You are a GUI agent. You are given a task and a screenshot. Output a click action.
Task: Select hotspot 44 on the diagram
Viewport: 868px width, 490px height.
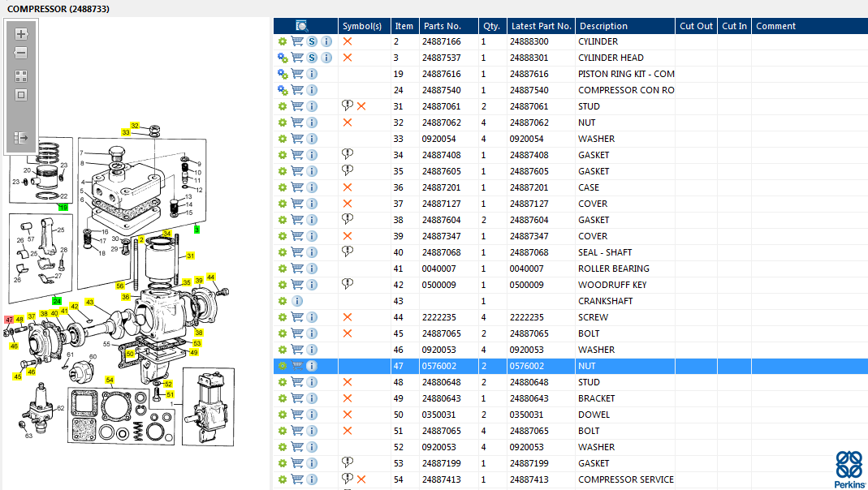(210, 277)
